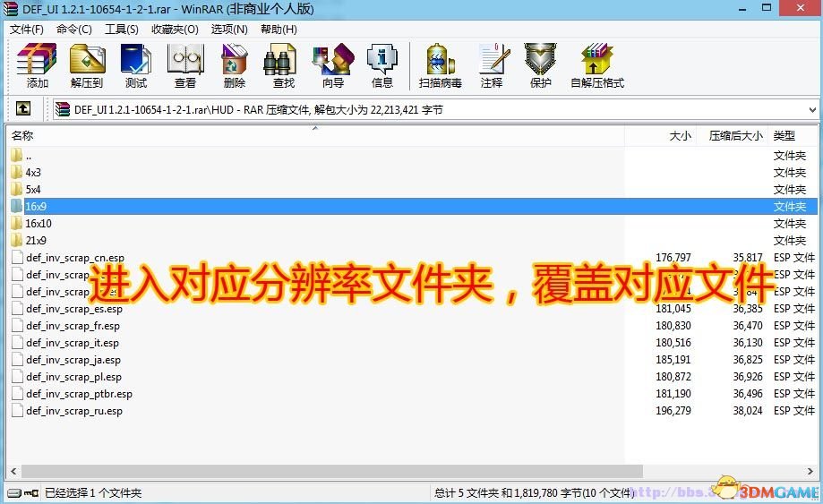
Task: Select file def_inv_scrap_es.esp
Action: pos(414,309)
